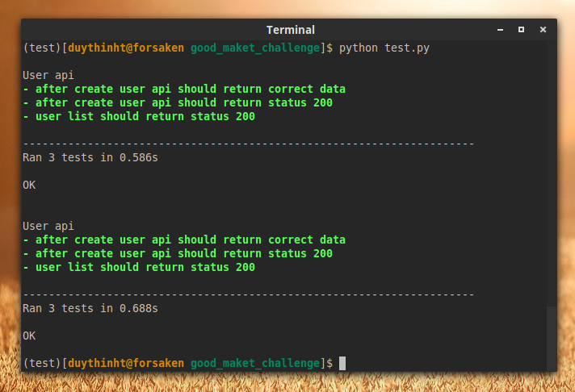This screenshot has height=392, width=575.
Task: Click the desktop wallpaper below the terminal
Action: click(x=287, y=382)
